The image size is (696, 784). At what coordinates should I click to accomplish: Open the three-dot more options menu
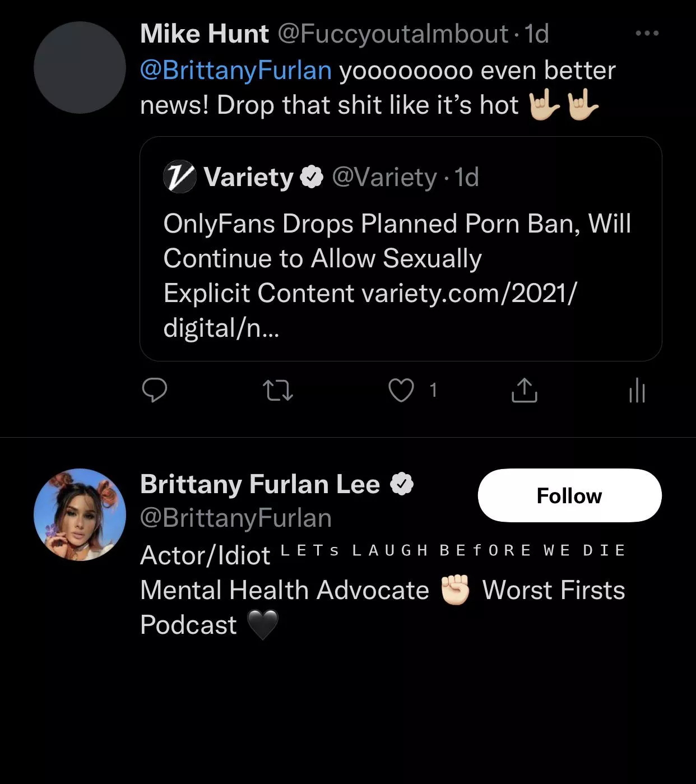(647, 34)
